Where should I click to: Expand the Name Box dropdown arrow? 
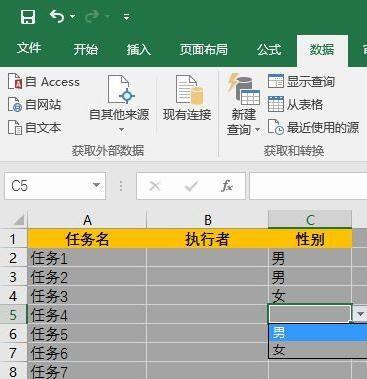97,185
